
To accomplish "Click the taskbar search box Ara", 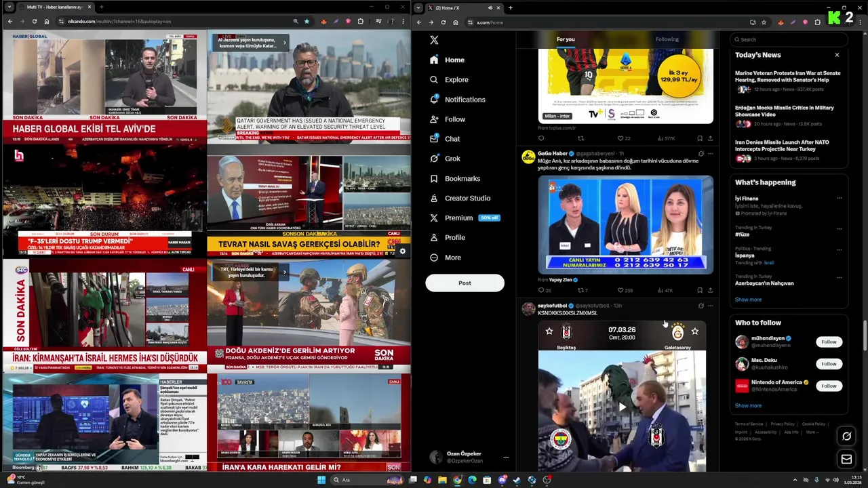I will coord(367,480).
